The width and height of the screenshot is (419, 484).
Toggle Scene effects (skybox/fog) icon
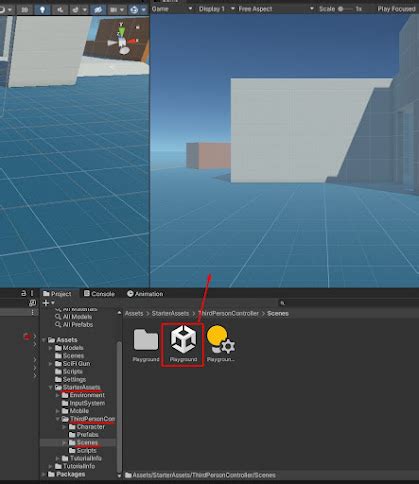76,9
